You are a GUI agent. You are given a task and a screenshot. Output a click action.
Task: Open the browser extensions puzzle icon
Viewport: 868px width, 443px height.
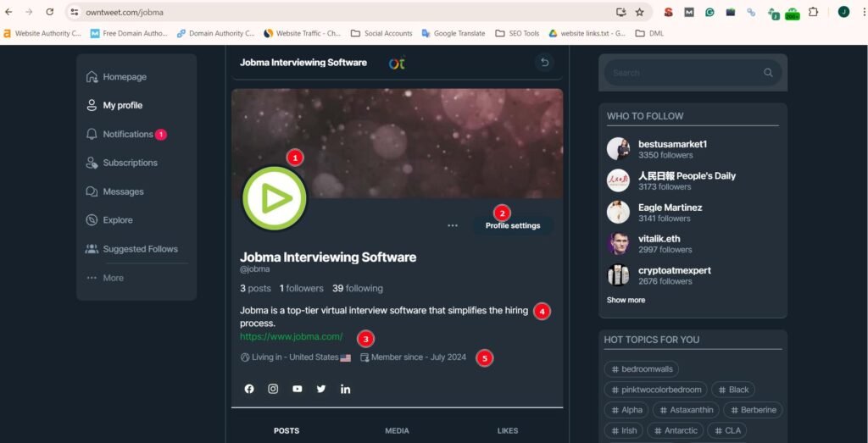pyautogui.click(x=813, y=12)
